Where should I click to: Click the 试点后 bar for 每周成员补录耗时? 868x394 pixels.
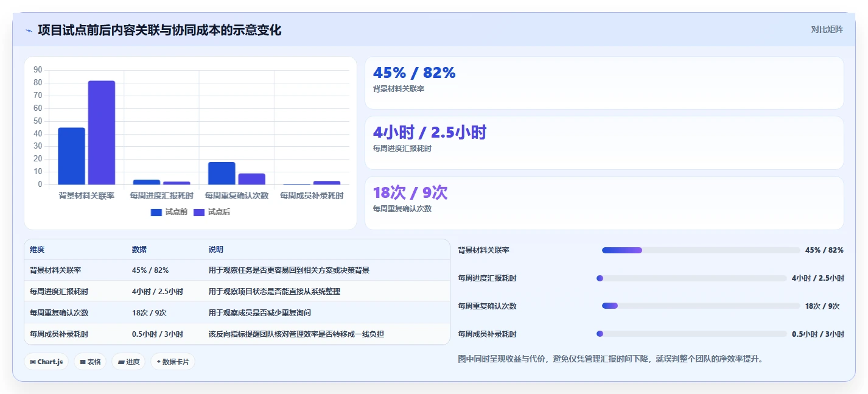tap(327, 183)
